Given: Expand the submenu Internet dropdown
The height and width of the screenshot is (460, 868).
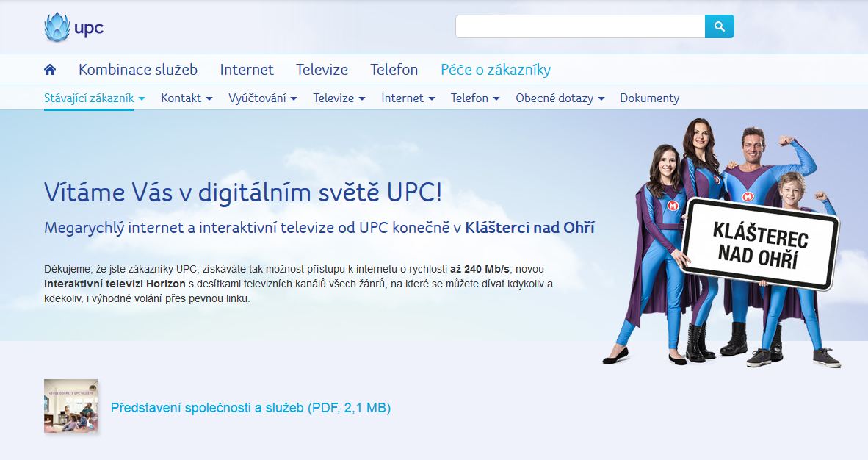Looking at the screenshot, I should coord(408,98).
